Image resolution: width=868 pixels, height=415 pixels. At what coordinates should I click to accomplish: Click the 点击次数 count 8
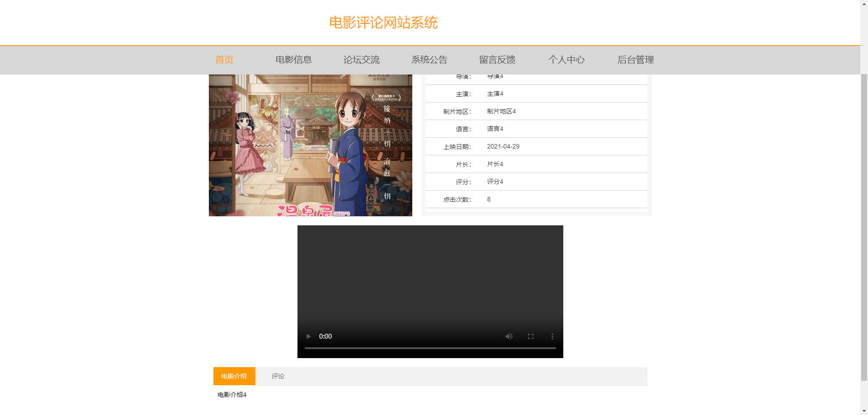tap(489, 200)
